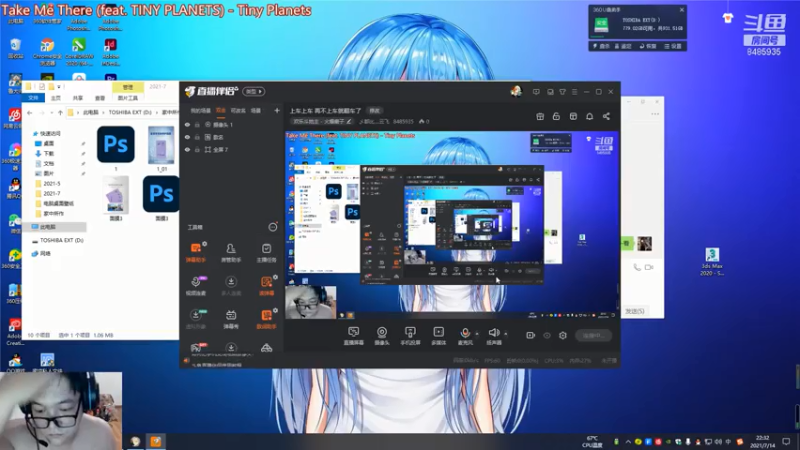Open the 房管助手 tool in the toolbox
This screenshot has height=450, width=800.
[231, 252]
